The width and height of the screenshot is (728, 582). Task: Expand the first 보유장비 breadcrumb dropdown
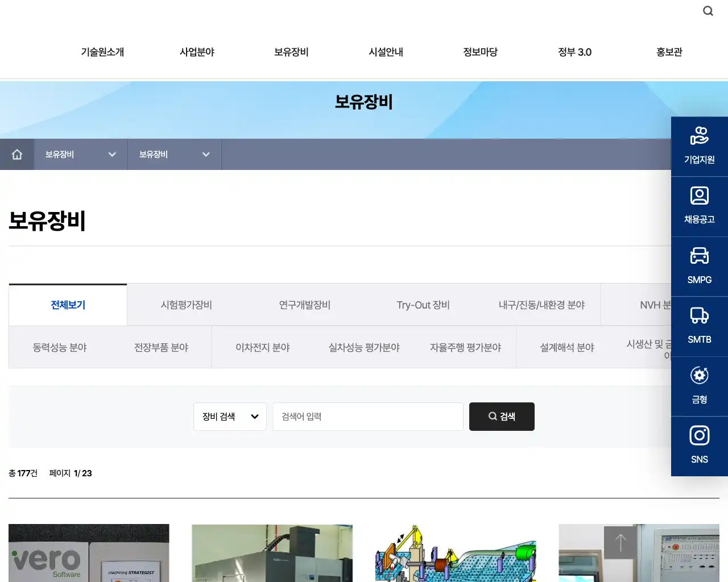(x=80, y=154)
